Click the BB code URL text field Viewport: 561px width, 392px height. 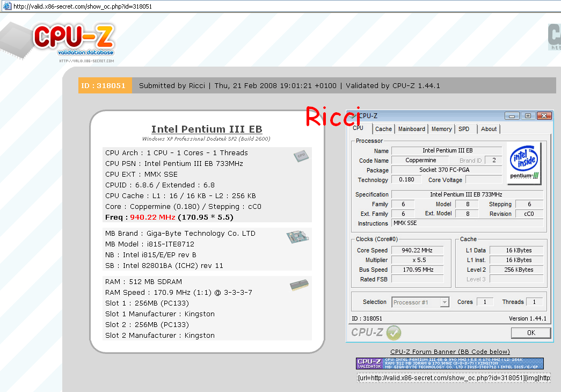(454, 378)
